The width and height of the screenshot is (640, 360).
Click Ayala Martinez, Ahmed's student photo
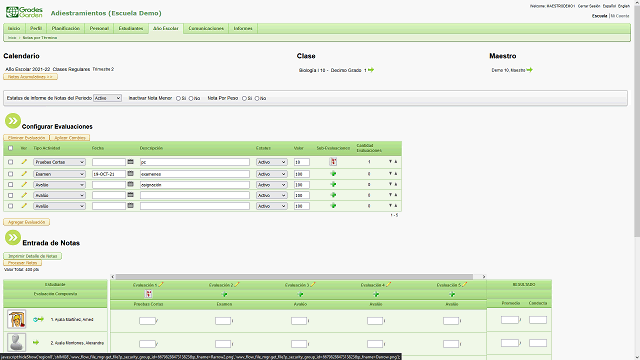17,319
